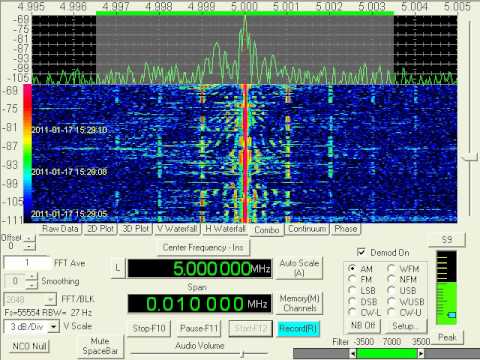The width and height of the screenshot is (480, 360).
Task: Click the L lock button
Action: (x=118, y=268)
